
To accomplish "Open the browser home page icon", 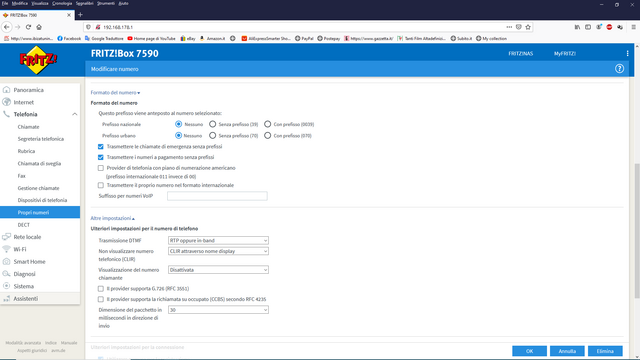I will [39, 27].
